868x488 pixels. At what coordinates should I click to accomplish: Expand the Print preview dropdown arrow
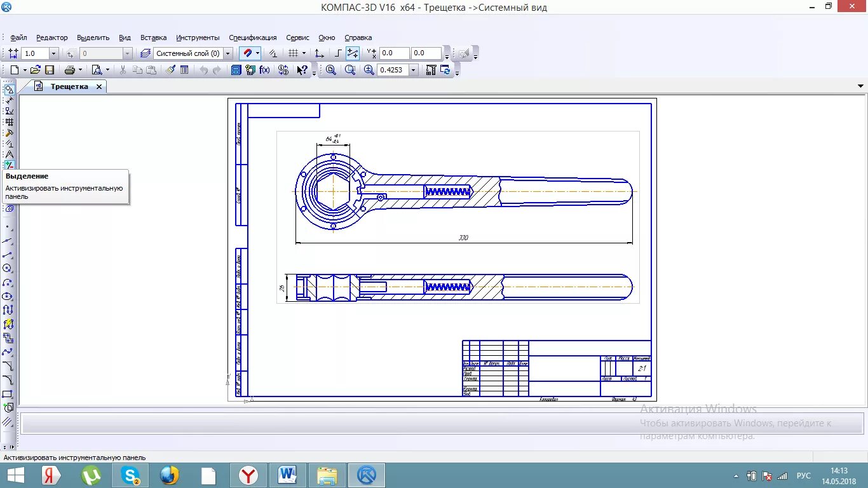pyautogui.click(x=107, y=70)
